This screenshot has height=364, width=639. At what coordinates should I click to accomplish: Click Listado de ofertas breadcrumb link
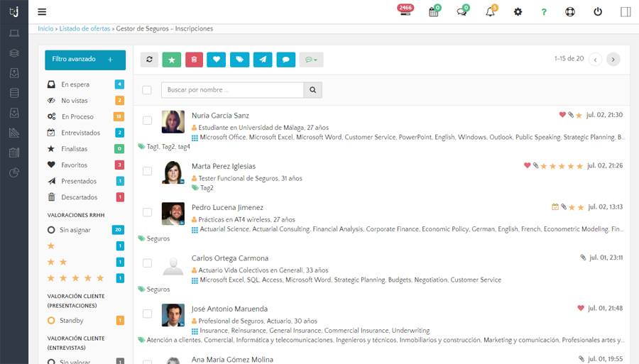(x=84, y=28)
